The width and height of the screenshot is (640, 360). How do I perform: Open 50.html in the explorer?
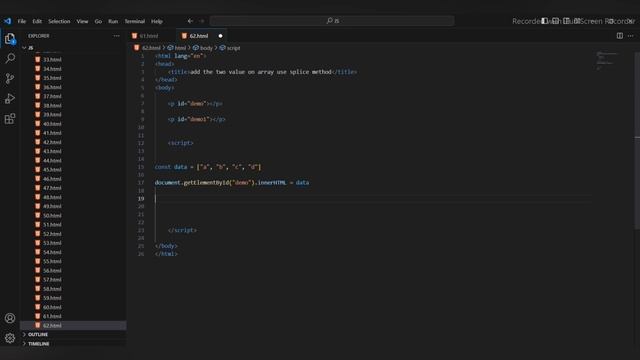[52, 216]
